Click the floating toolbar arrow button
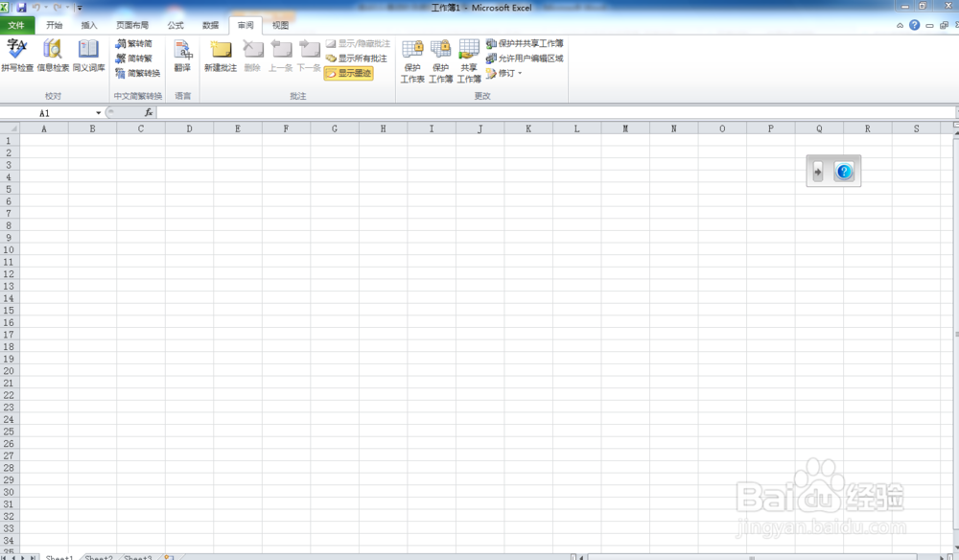This screenshot has height=560, width=959. point(818,172)
